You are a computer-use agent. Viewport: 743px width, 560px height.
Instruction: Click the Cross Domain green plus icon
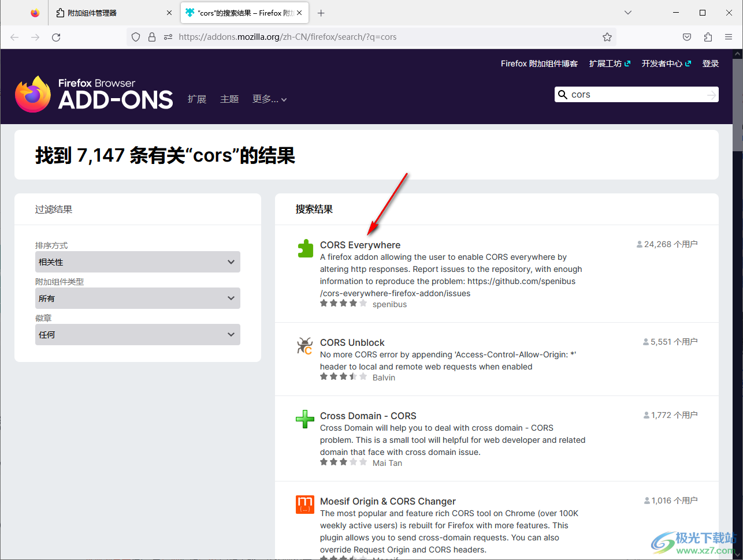304,419
